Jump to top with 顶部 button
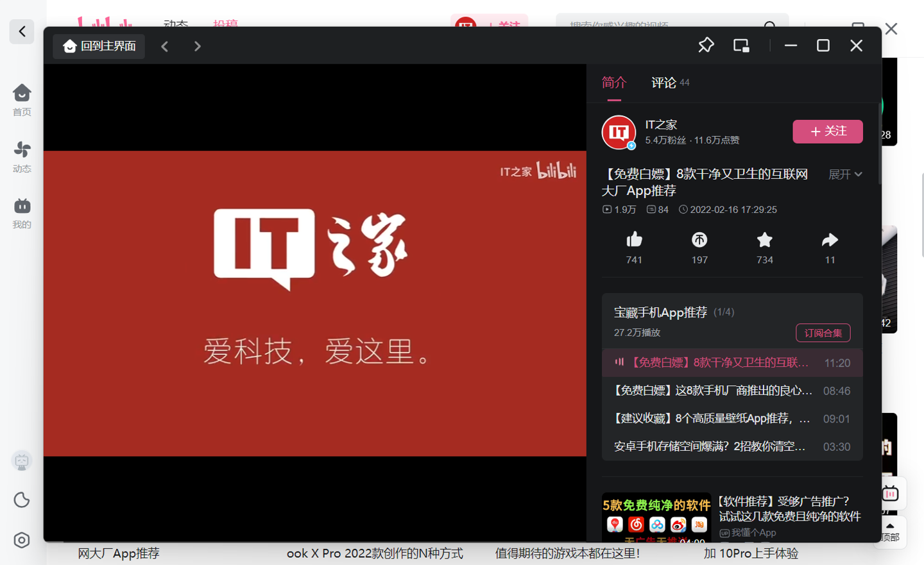Screen dimensions: 924x565 coord(890,532)
